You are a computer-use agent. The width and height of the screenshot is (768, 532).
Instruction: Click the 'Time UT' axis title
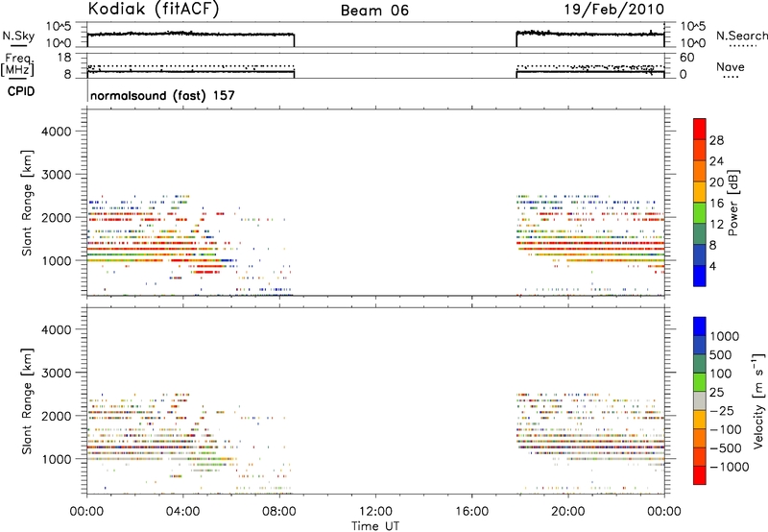375,526
